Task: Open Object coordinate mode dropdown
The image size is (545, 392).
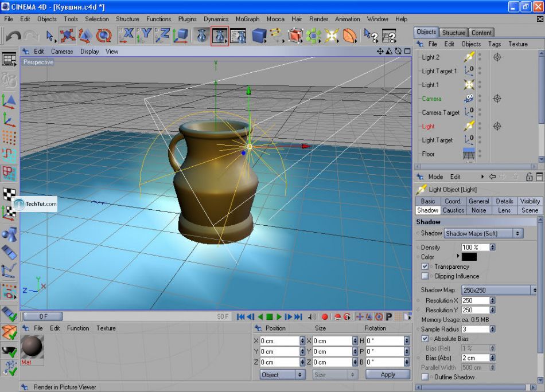Action: 282,375
